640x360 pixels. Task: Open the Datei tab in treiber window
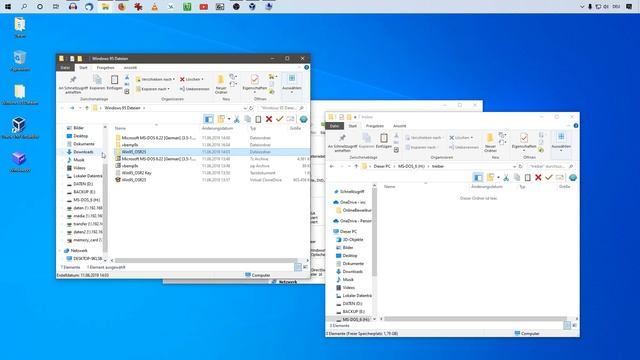click(335, 126)
